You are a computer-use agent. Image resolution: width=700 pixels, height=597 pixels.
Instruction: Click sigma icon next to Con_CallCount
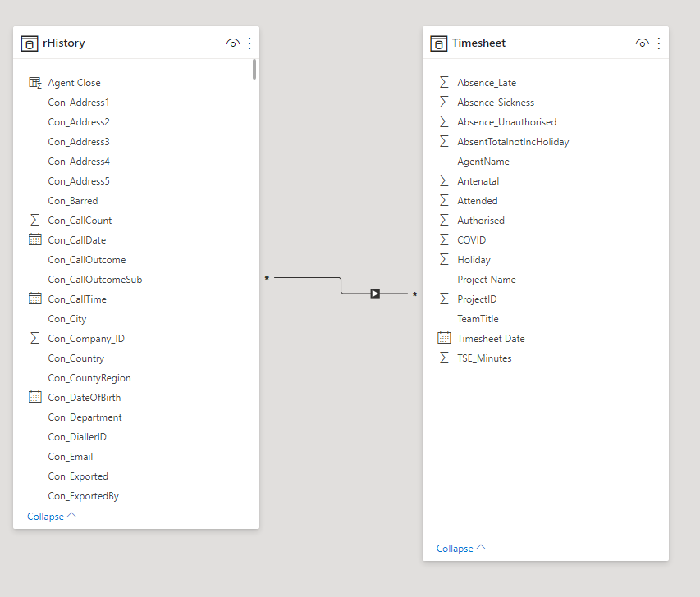[34, 220]
